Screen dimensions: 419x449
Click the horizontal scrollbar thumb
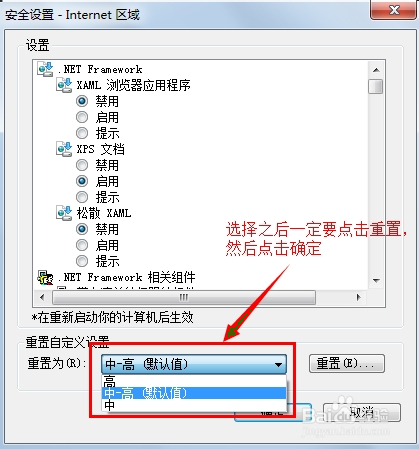click(184, 297)
